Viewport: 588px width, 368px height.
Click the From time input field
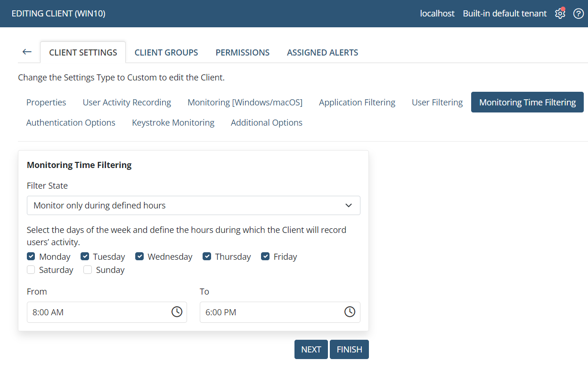click(97, 312)
